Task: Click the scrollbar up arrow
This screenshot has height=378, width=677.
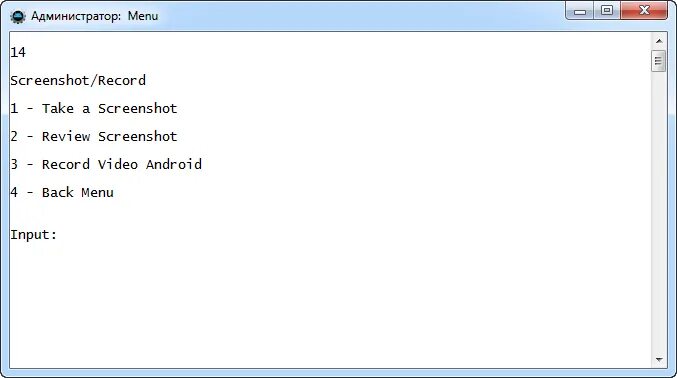Action: 658,41
